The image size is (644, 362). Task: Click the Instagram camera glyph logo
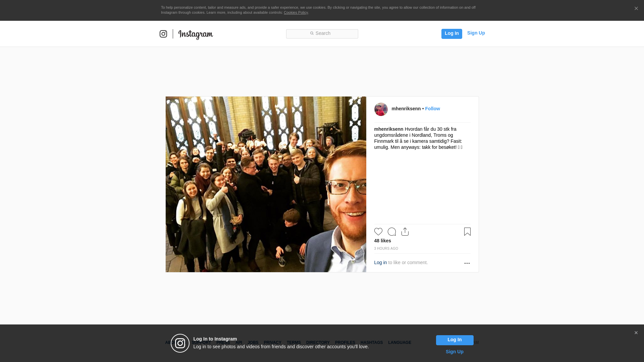click(163, 34)
